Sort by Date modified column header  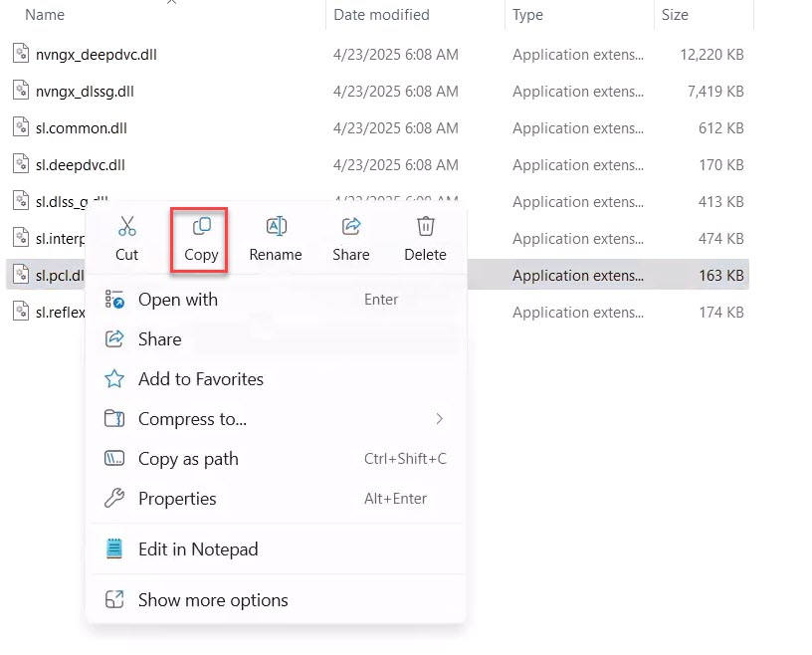click(381, 15)
